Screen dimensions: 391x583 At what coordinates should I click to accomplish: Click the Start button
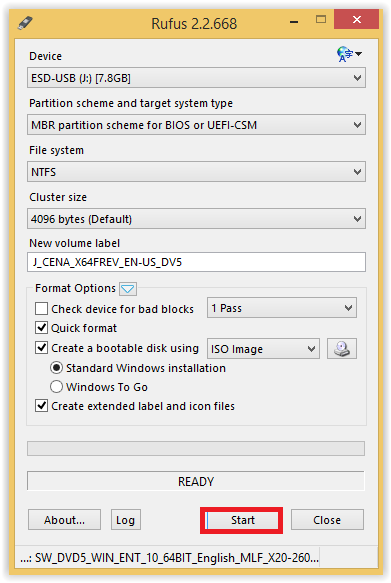(x=242, y=520)
